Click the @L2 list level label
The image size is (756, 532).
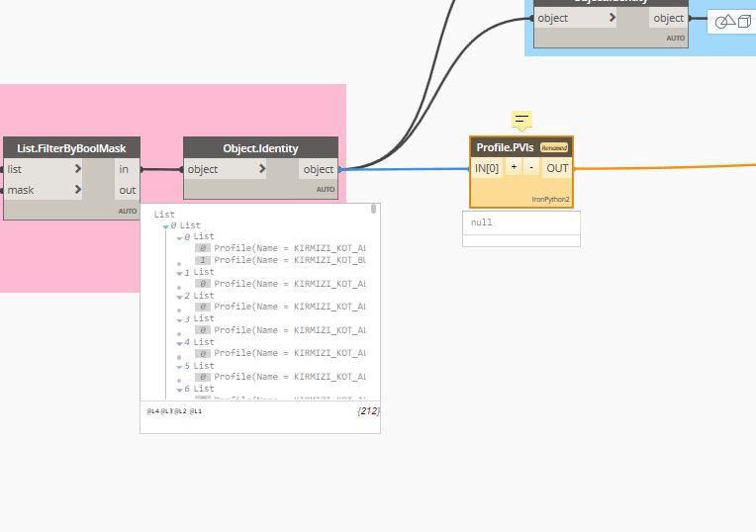coord(180,411)
